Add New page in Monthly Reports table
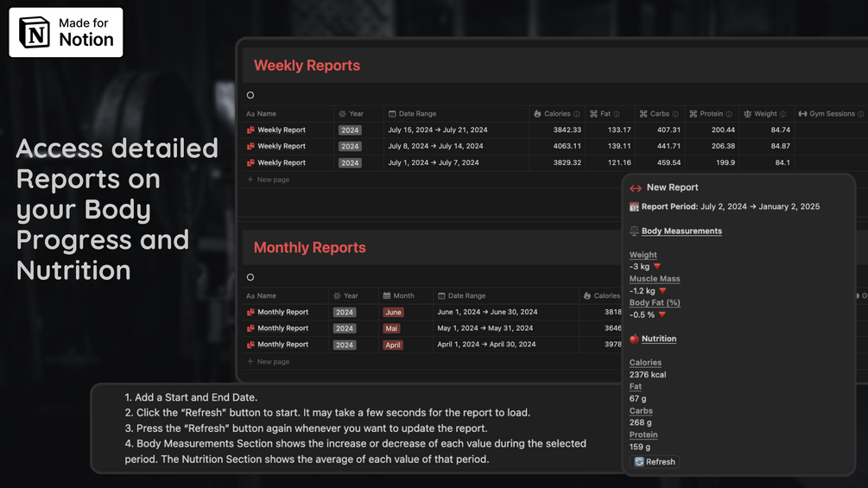The width and height of the screenshot is (868, 488). [x=268, y=361]
